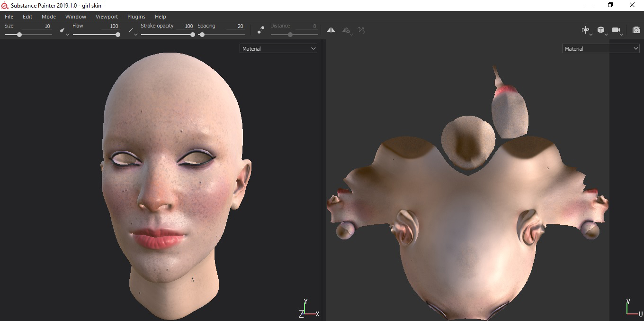Click the Substance Painter logo icon
644x321 pixels.
click(x=5, y=5)
